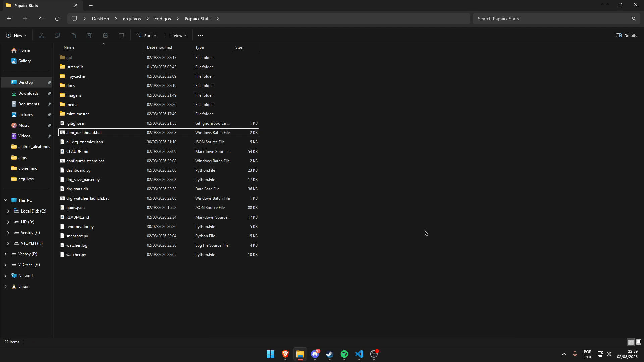
Task: Select the mint-master folder
Action: click(x=159, y=114)
